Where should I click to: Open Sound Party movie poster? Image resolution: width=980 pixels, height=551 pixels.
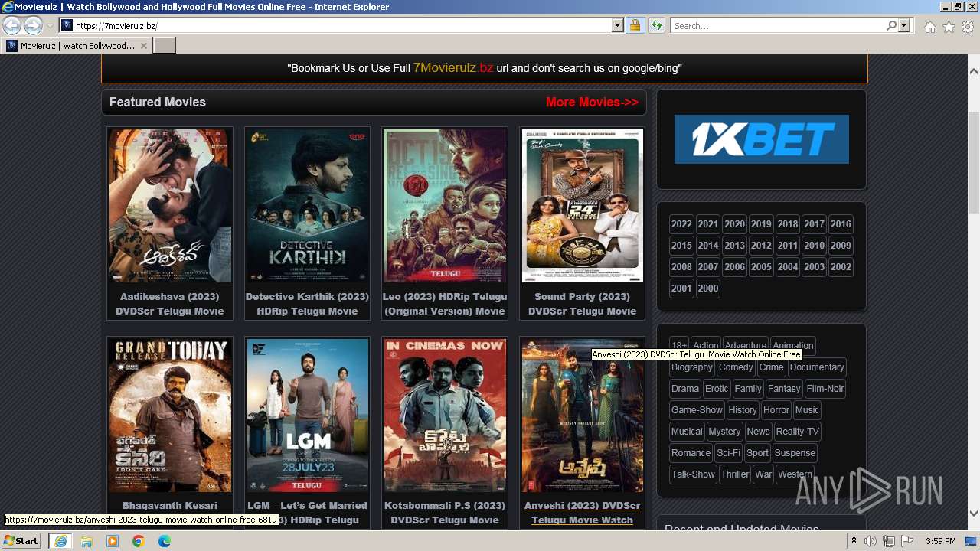[x=582, y=206]
